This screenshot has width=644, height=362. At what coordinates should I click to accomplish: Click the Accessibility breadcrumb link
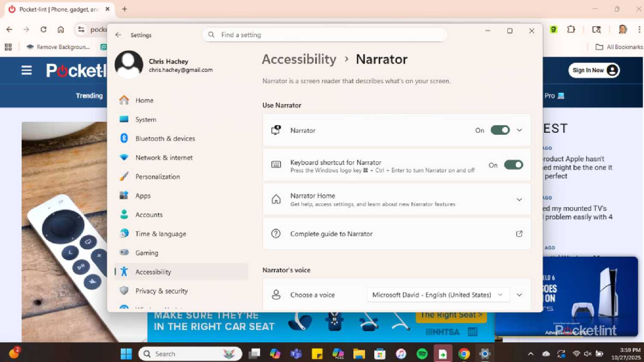click(298, 59)
